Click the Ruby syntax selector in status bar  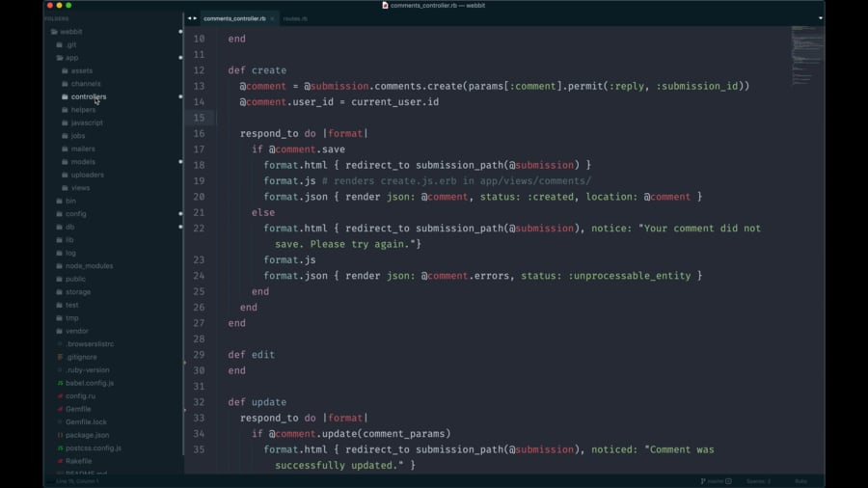[x=801, y=481]
